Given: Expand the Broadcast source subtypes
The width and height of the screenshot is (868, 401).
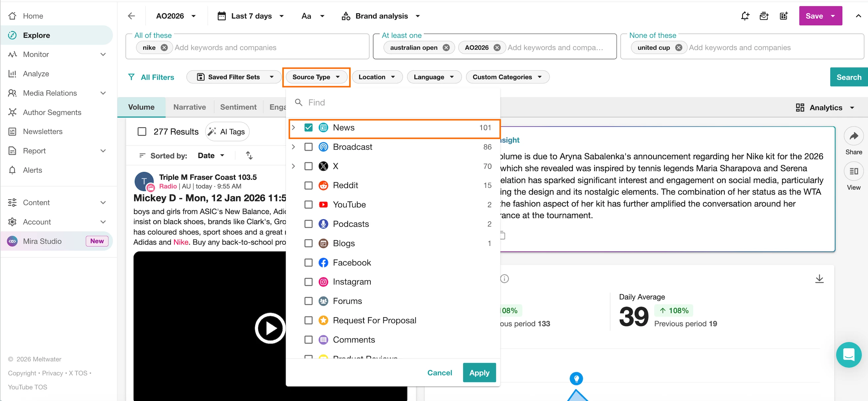Looking at the screenshot, I should [294, 147].
